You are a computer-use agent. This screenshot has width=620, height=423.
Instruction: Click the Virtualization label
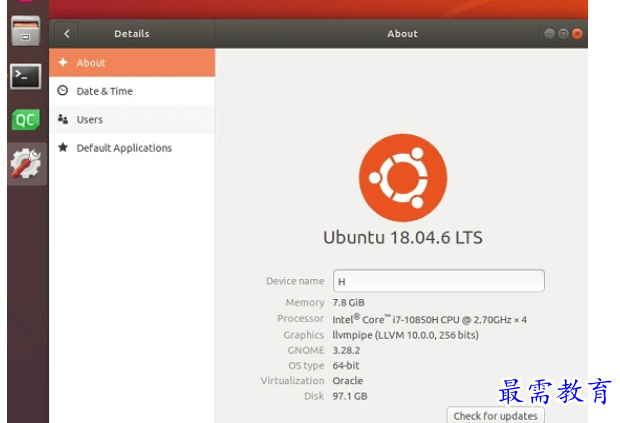coord(292,381)
